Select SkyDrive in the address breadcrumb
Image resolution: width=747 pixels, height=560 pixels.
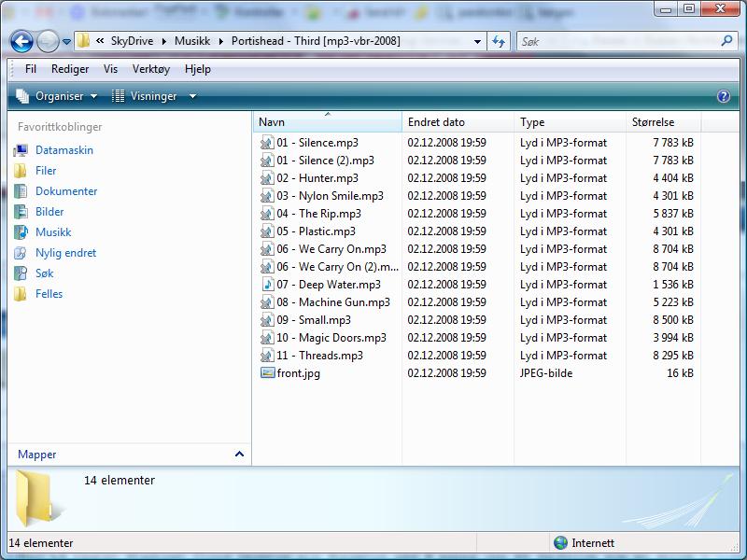(x=132, y=41)
